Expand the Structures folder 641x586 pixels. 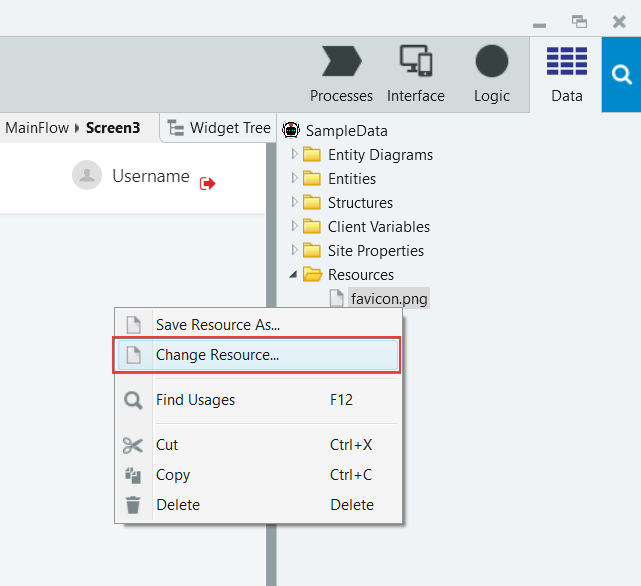coord(294,202)
